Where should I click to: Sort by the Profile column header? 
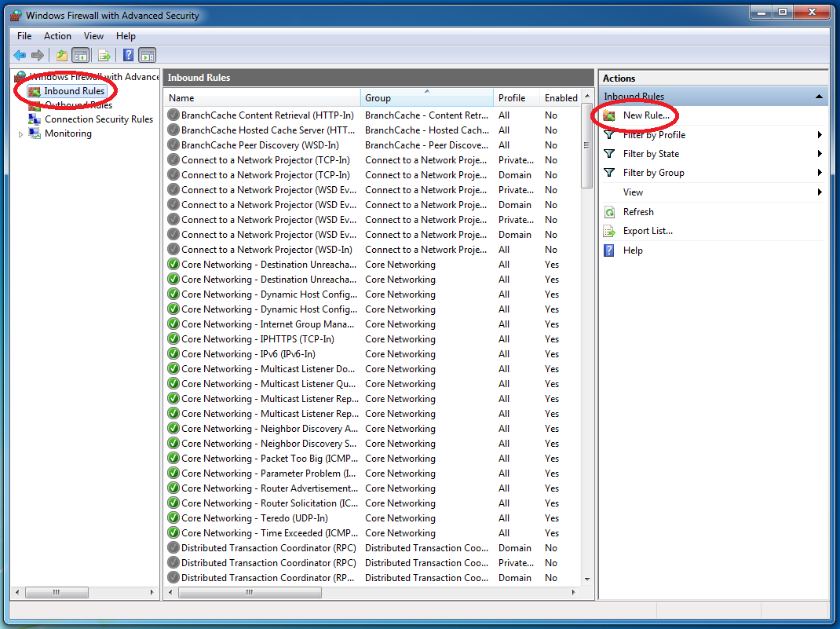click(x=517, y=98)
